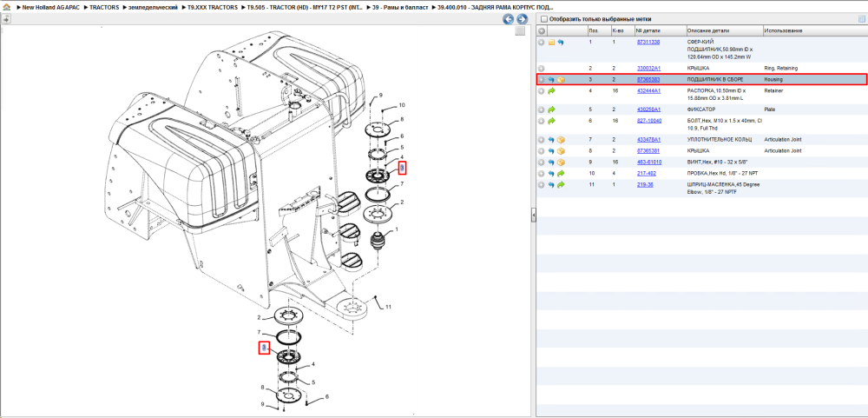868x418 pixels.
Task: Open the 'New Holland AG APAC' breadcrumb
Action: [51, 7]
